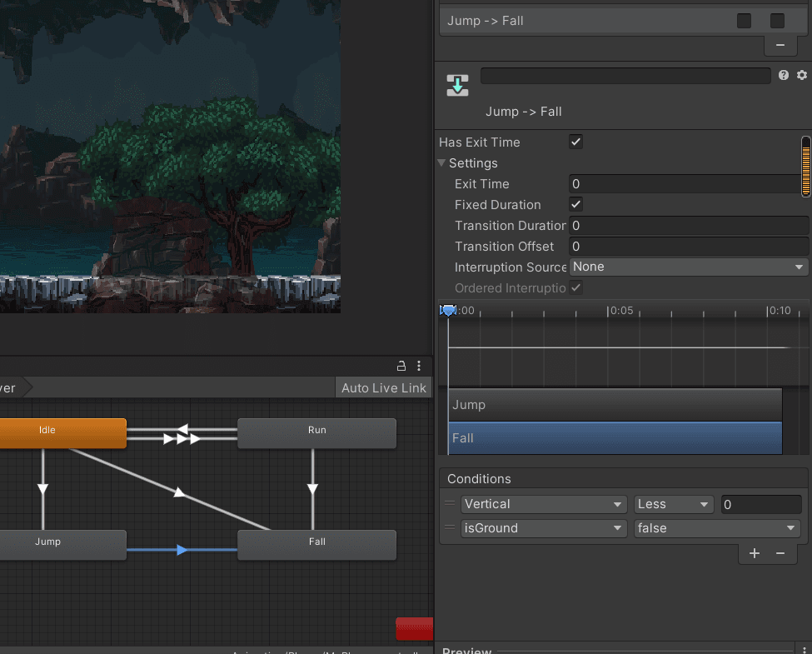This screenshot has height=654, width=812.
Task: Open the Preview panel three-dot menu
Action: pos(804,650)
